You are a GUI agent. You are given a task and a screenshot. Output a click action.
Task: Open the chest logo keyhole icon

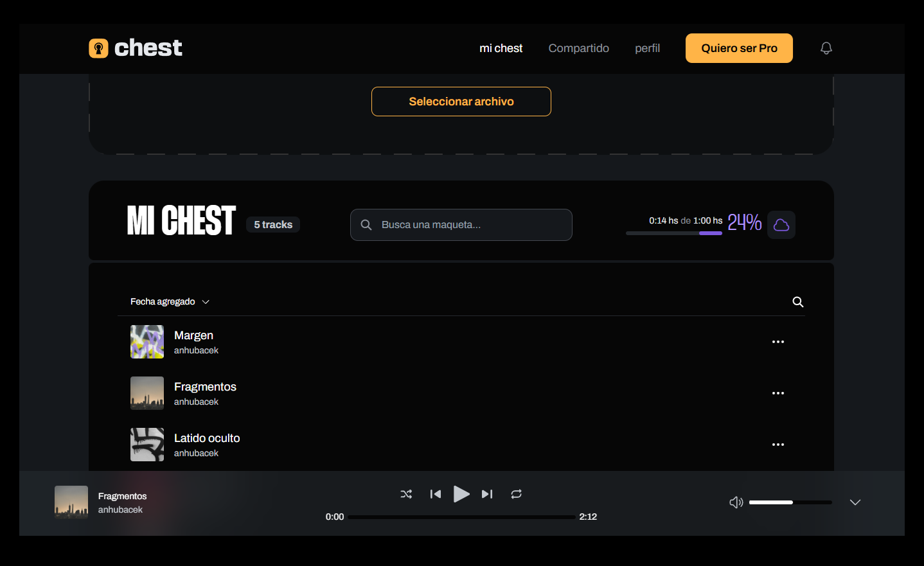(98, 48)
